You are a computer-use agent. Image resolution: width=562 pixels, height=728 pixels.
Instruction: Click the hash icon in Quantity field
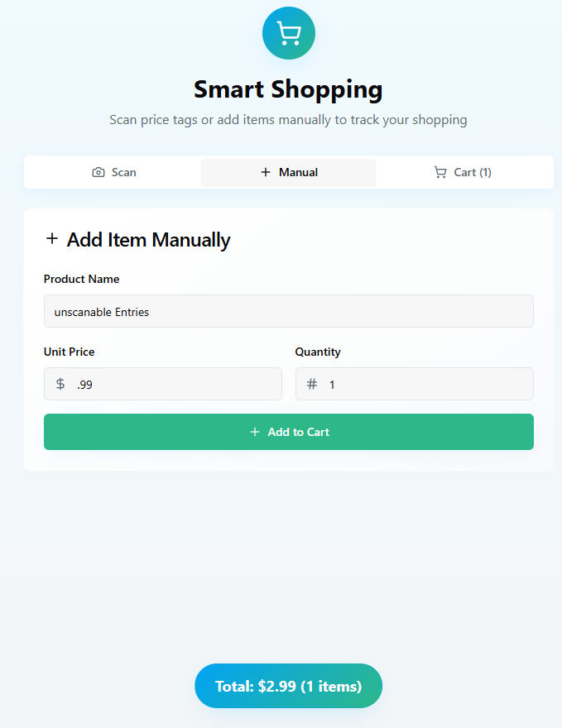click(312, 384)
